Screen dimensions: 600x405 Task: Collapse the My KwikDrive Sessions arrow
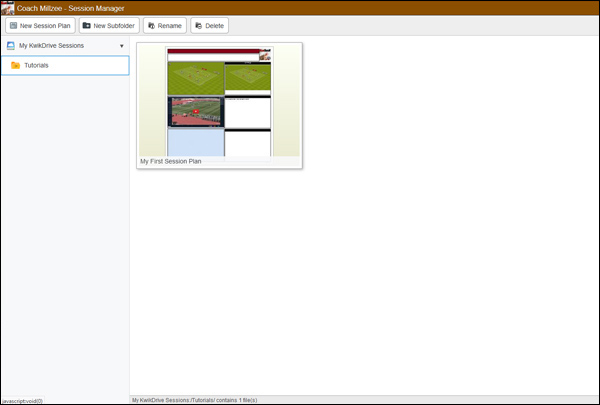(x=121, y=46)
